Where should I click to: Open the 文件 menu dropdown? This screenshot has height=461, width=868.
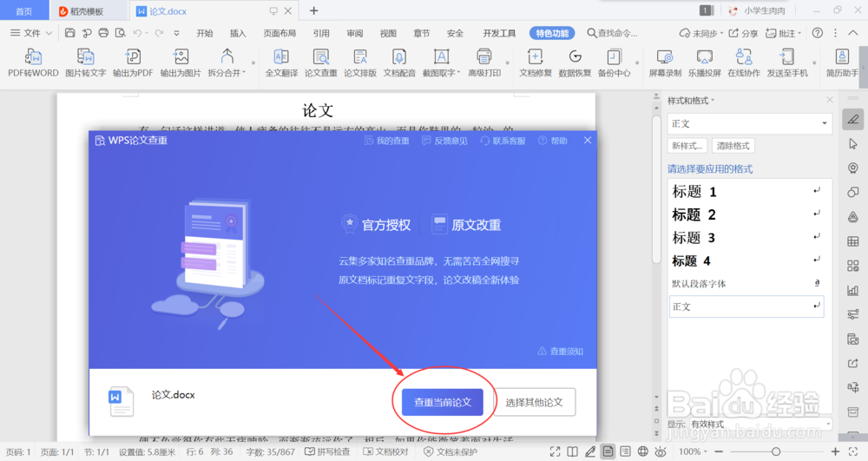coord(31,33)
